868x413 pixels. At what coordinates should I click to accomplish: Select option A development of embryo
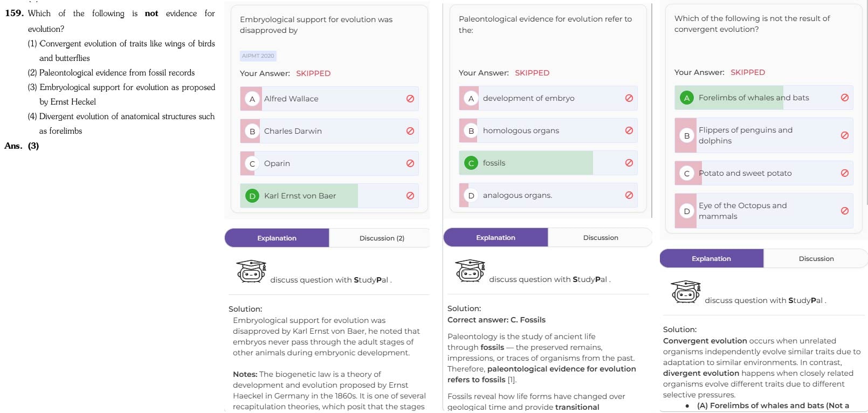[548, 98]
